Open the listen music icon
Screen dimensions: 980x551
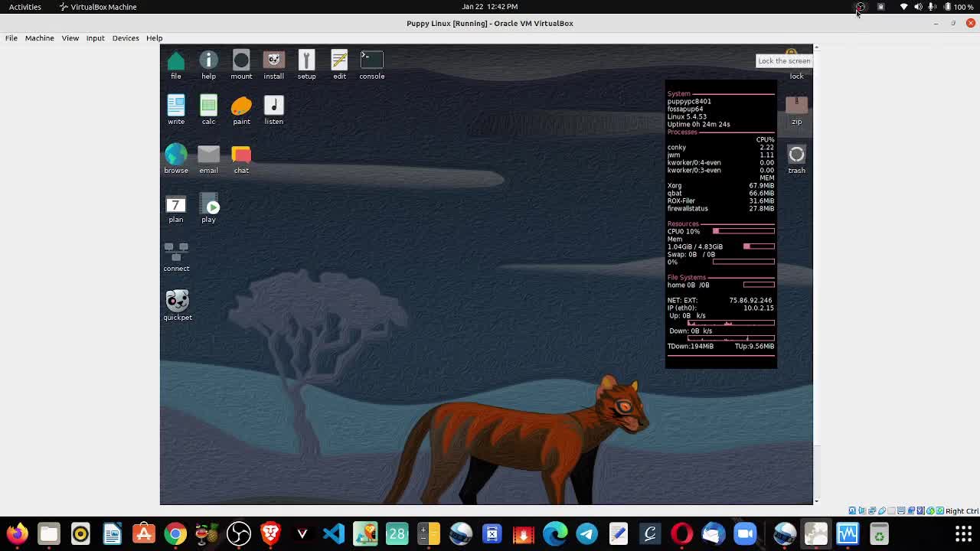point(273,110)
